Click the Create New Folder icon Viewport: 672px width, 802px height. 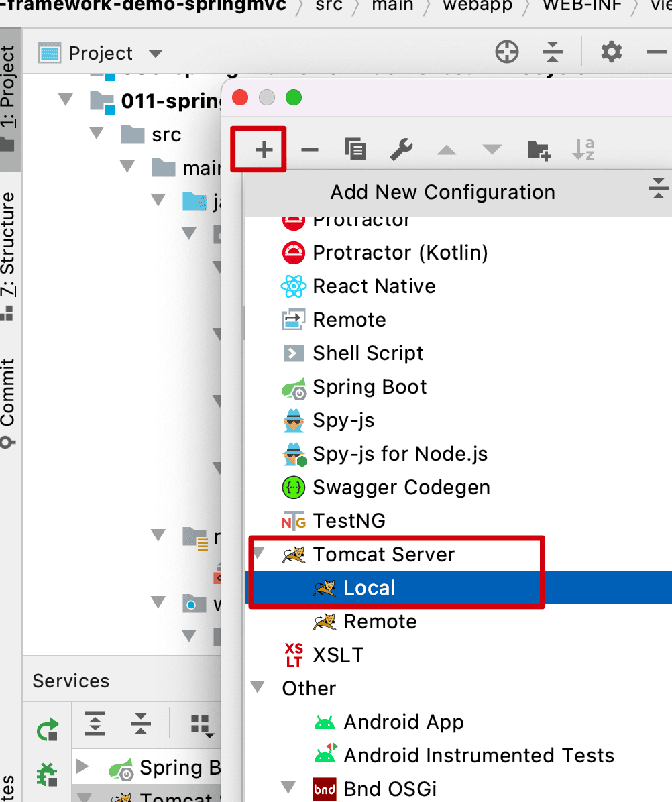538,149
